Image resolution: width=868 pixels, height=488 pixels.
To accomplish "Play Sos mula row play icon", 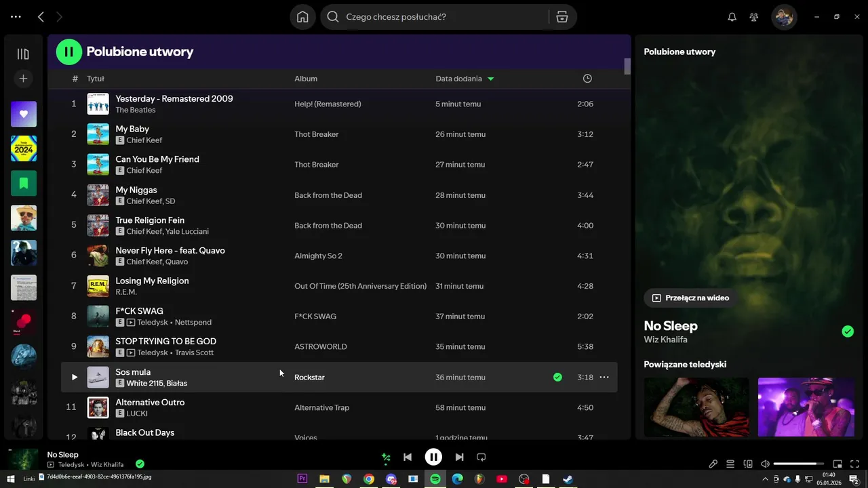I will [75, 377].
